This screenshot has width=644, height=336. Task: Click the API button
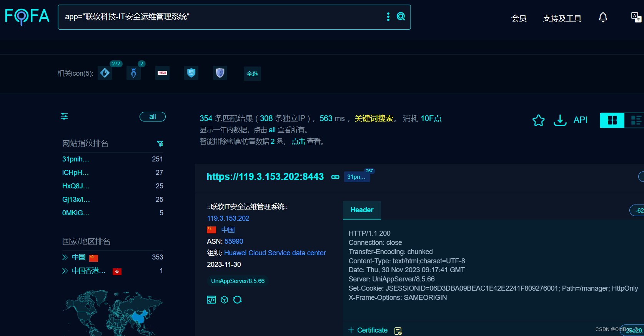(580, 120)
